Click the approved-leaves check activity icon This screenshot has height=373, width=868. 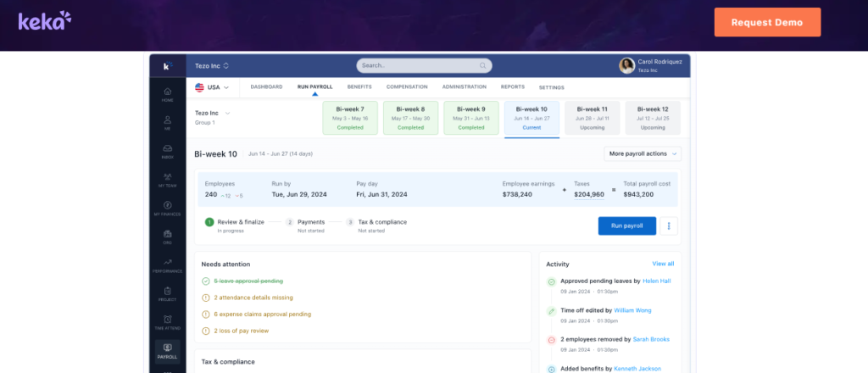tap(551, 282)
